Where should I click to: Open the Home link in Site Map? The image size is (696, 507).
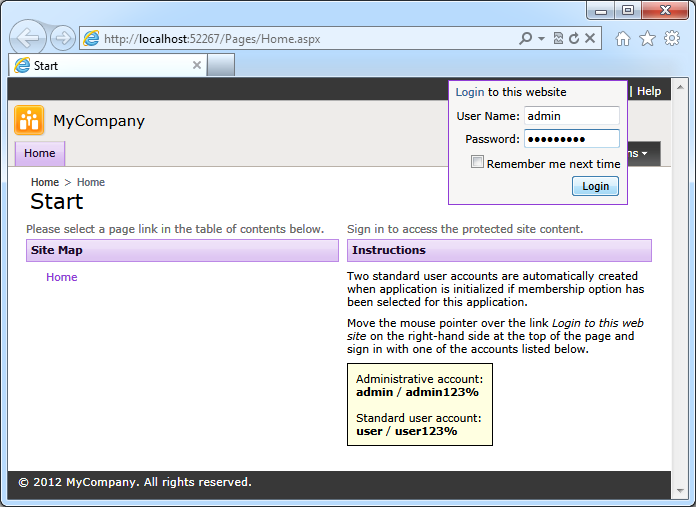pyautogui.click(x=61, y=278)
